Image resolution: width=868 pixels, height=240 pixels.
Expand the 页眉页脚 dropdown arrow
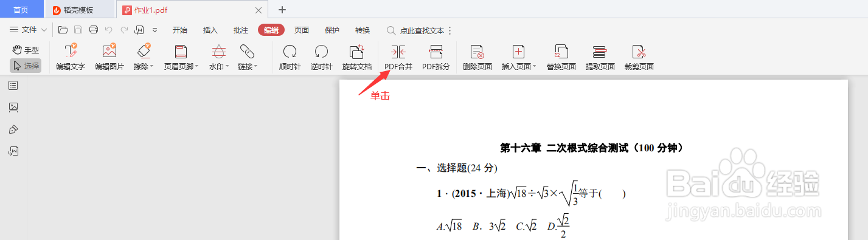[x=196, y=67]
